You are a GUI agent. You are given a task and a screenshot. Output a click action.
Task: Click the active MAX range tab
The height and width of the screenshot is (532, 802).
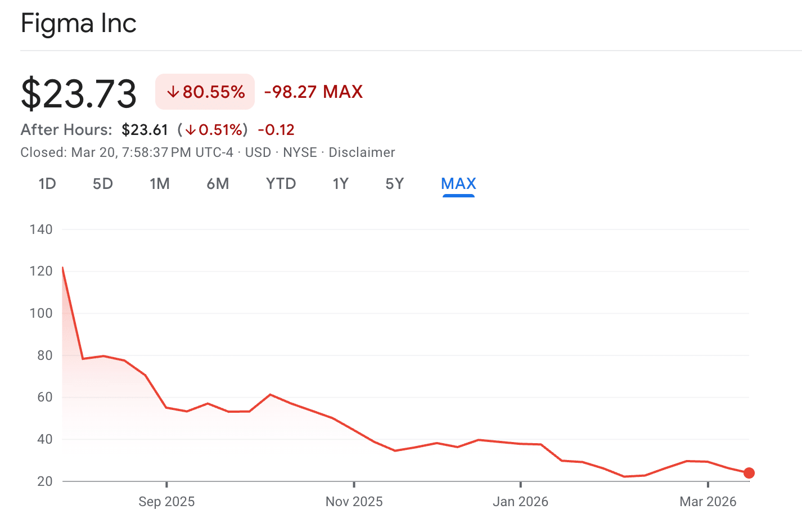point(458,184)
